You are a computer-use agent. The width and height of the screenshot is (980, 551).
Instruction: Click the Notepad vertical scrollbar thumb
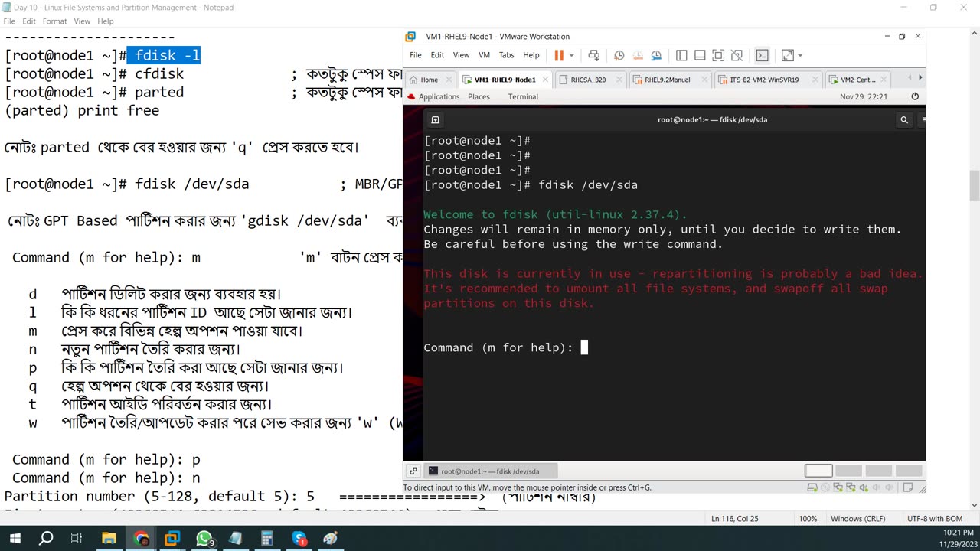tap(974, 184)
